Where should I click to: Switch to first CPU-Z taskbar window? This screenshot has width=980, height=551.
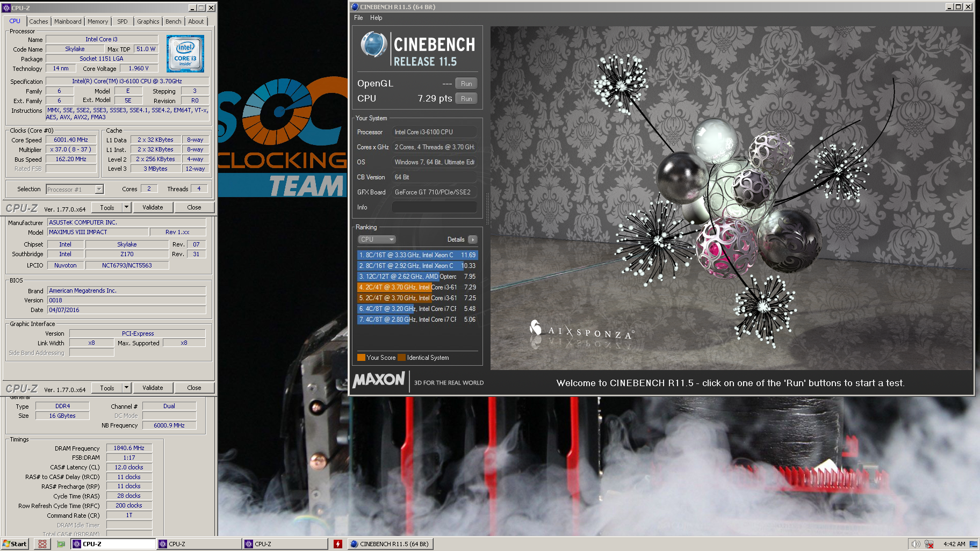(x=113, y=544)
